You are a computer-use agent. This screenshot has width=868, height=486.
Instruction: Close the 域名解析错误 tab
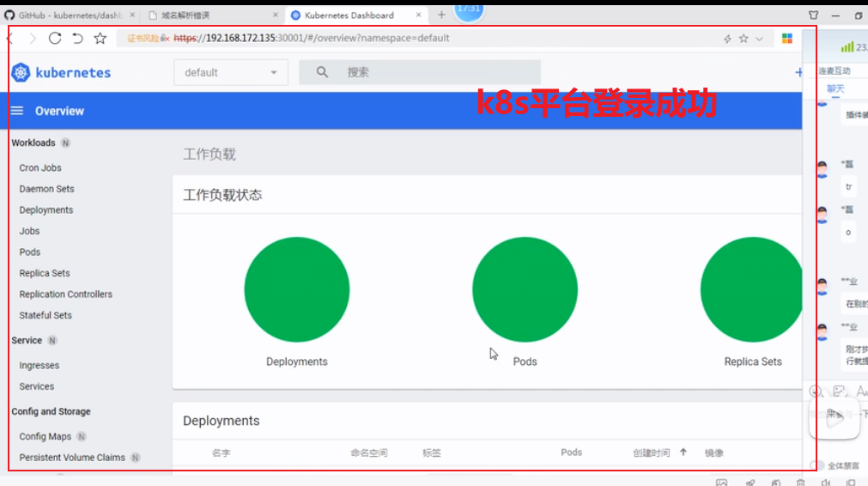275,15
